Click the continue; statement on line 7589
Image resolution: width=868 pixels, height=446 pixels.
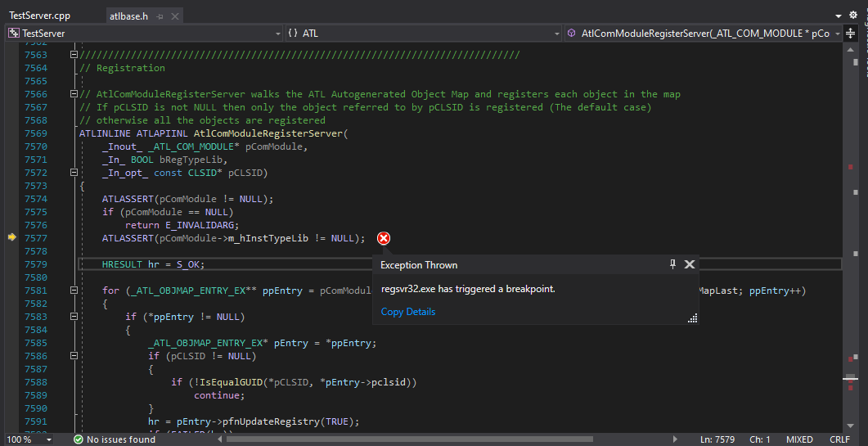click(x=219, y=395)
